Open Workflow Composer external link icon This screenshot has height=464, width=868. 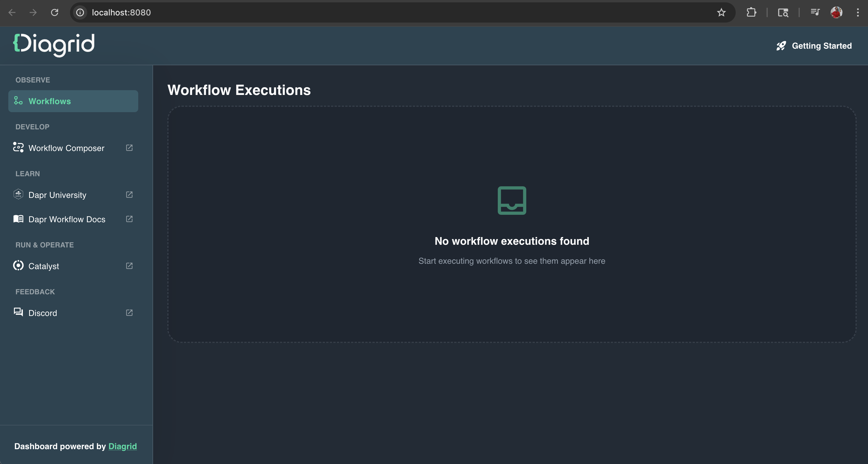129,148
